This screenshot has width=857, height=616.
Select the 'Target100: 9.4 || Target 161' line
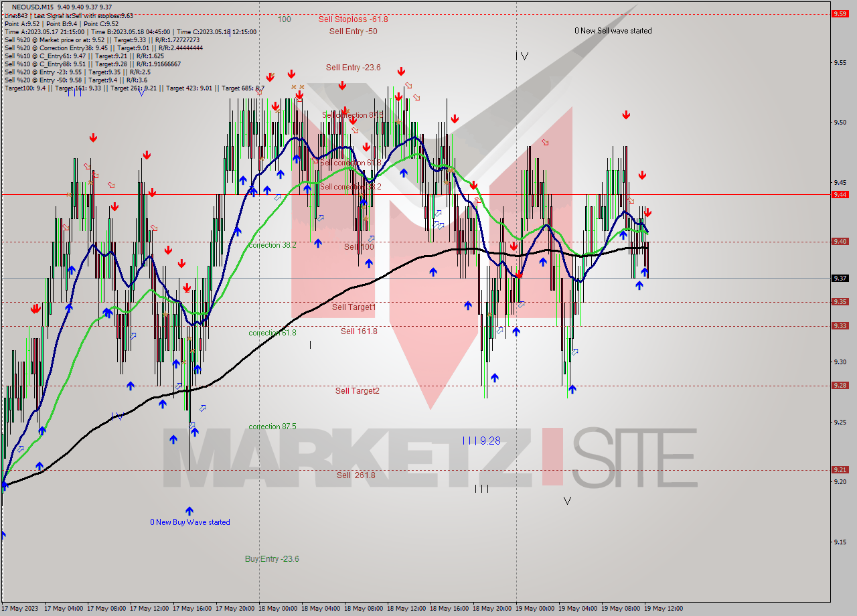[x=135, y=88]
